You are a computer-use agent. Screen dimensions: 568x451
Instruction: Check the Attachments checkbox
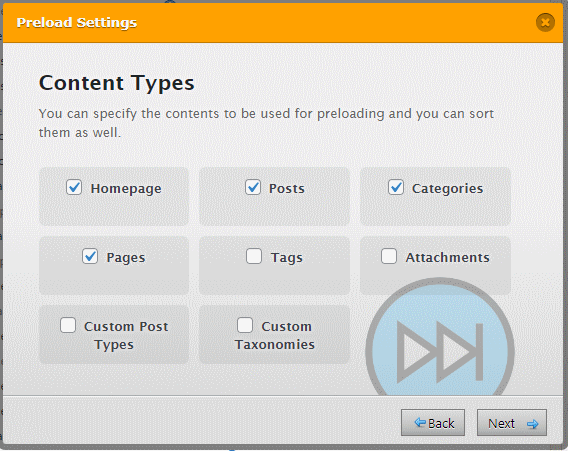[x=389, y=256]
